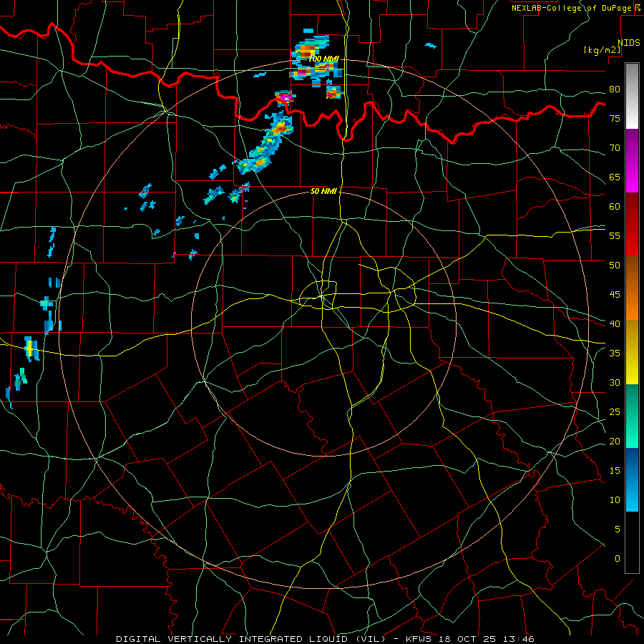Click the 15 value on the color scale
The width and height of the screenshot is (644, 644).
point(615,470)
